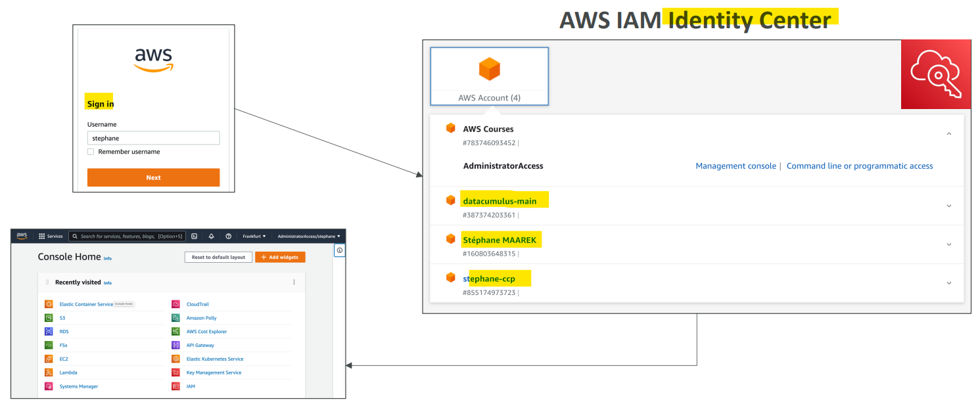Click the AWS Courses account cube icon

click(x=451, y=128)
